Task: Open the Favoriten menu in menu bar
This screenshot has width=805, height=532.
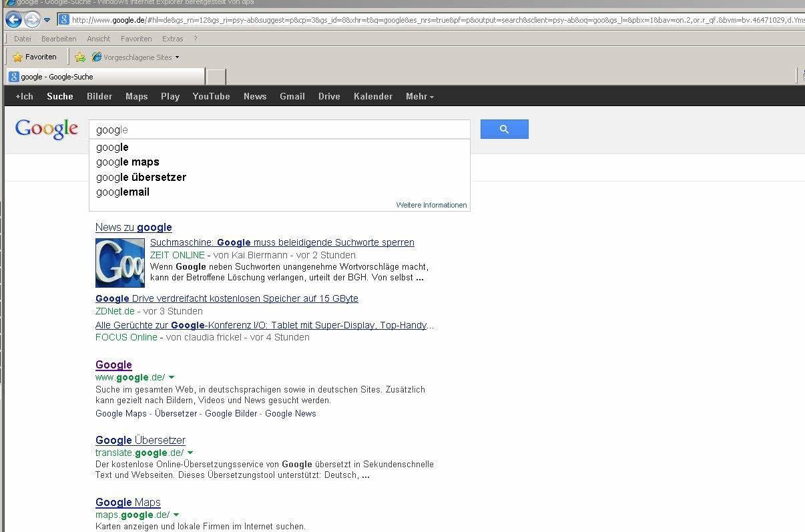Action: [136, 39]
